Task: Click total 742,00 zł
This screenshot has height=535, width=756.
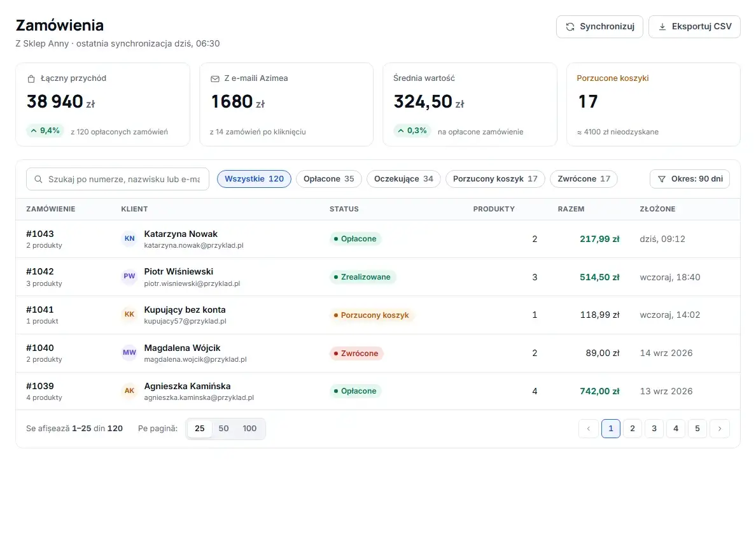Action: click(x=599, y=391)
